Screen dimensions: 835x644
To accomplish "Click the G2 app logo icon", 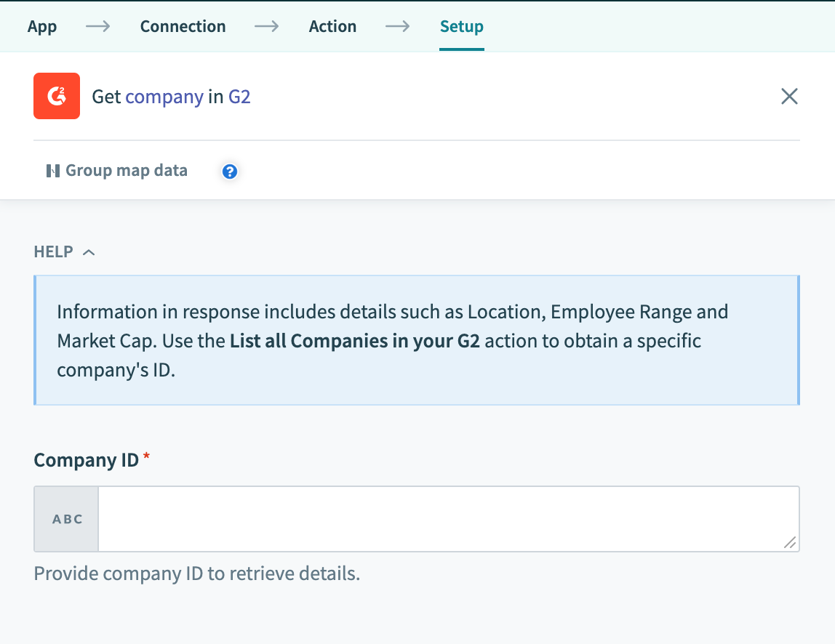I will (56, 95).
